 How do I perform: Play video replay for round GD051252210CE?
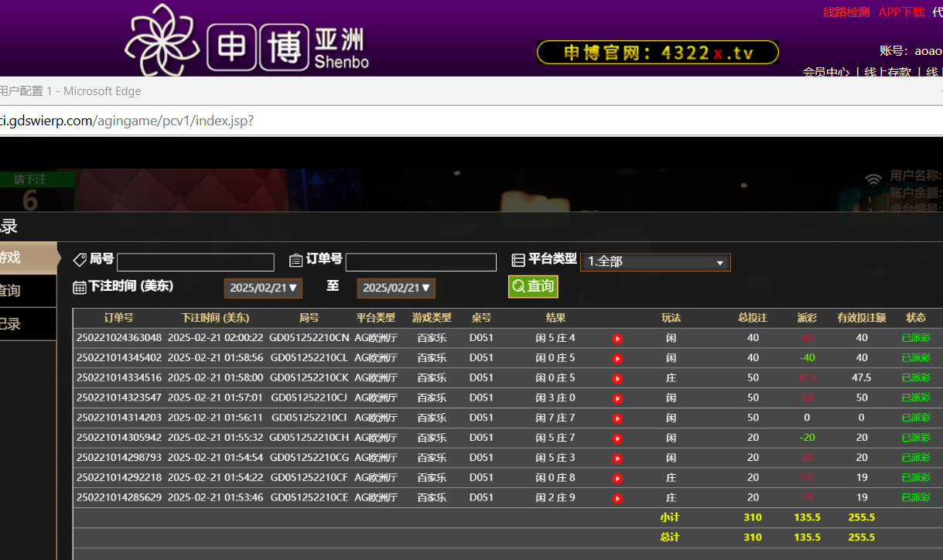tap(617, 499)
